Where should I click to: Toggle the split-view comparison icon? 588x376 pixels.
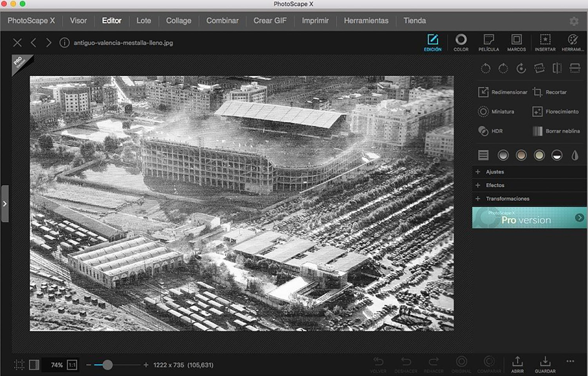[34, 365]
